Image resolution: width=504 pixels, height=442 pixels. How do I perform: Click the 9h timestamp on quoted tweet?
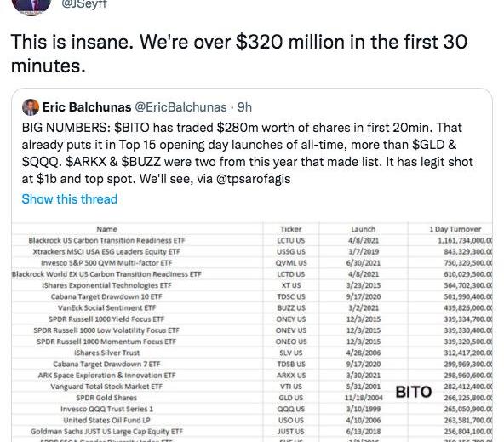(244, 107)
